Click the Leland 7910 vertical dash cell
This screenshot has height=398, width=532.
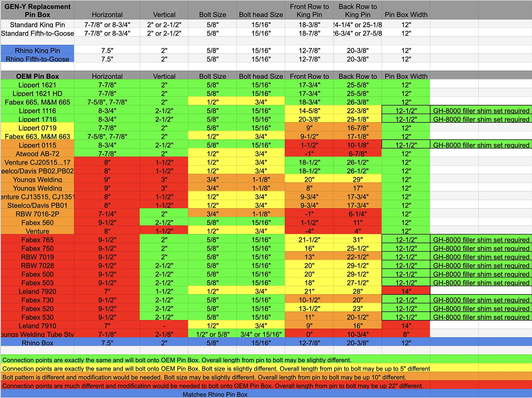(164, 326)
